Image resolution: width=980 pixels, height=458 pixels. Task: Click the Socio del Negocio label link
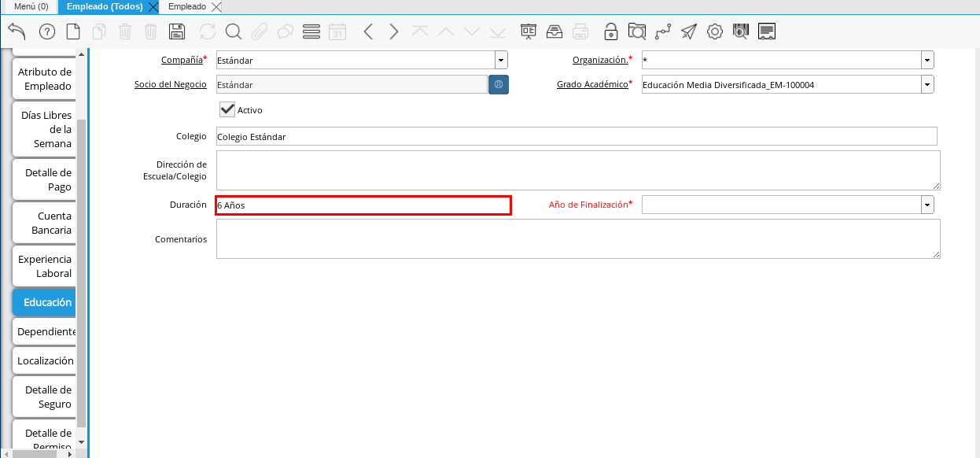[x=171, y=84]
